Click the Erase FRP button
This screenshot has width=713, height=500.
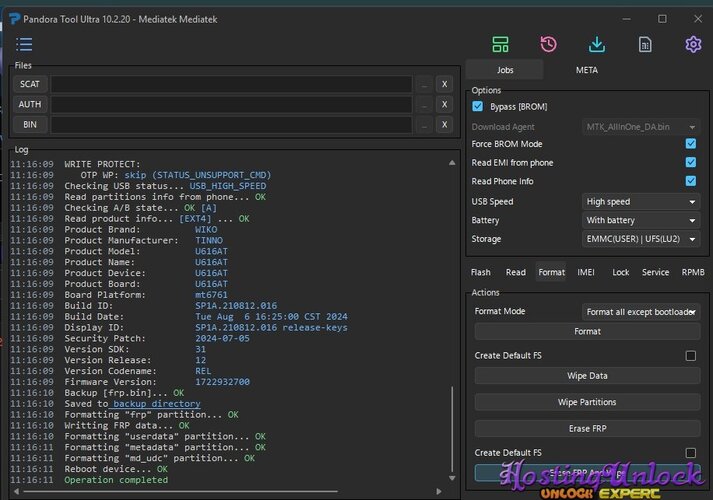click(587, 429)
